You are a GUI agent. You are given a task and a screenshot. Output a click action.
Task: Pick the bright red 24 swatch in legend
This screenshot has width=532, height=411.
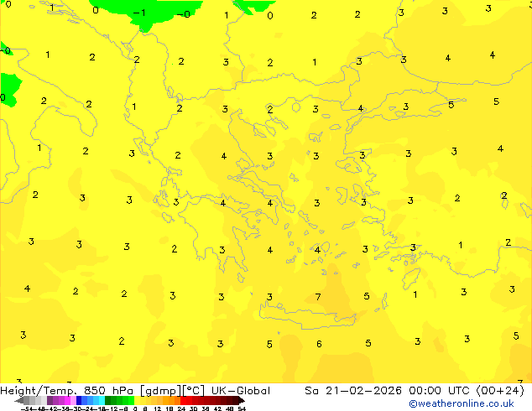tap(183, 400)
